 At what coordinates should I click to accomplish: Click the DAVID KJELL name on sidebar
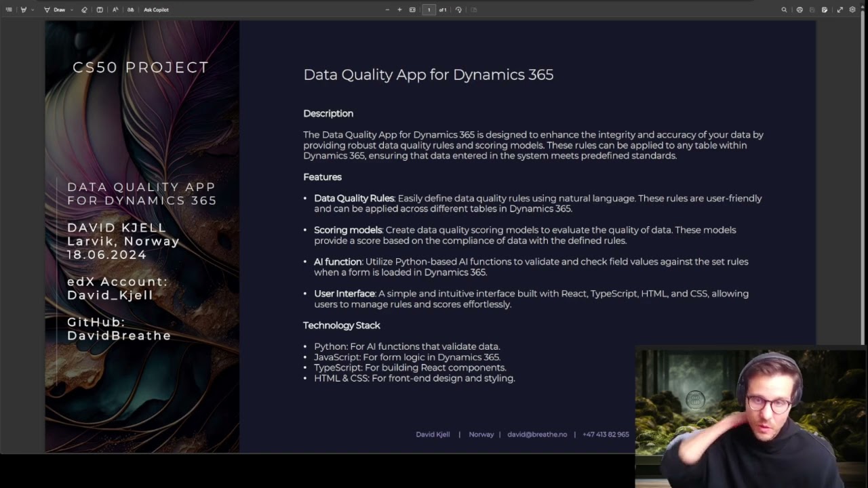coord(117,228)
